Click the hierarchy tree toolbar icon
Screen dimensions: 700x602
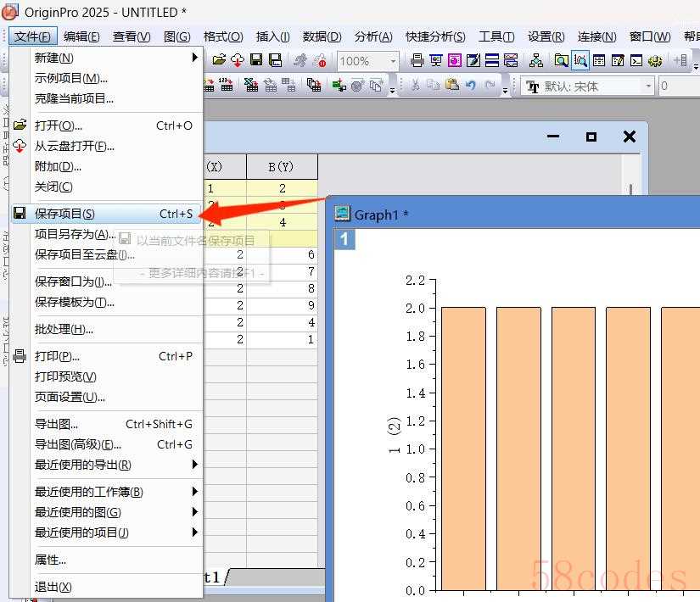(535, 60)
